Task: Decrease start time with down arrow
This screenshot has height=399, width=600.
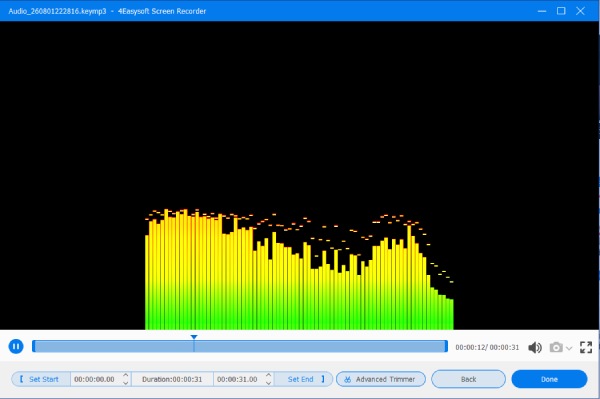Action: [x=126, y=383]
